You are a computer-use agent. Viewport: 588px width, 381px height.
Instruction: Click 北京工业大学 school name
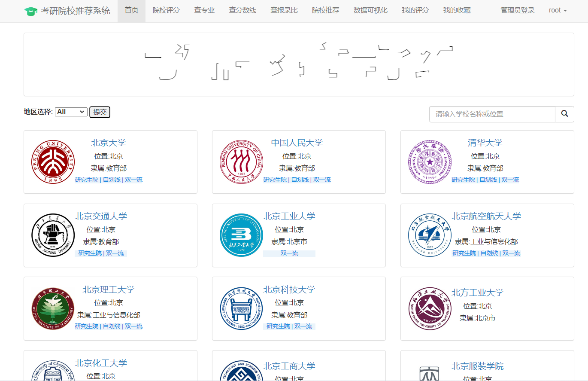289,216
